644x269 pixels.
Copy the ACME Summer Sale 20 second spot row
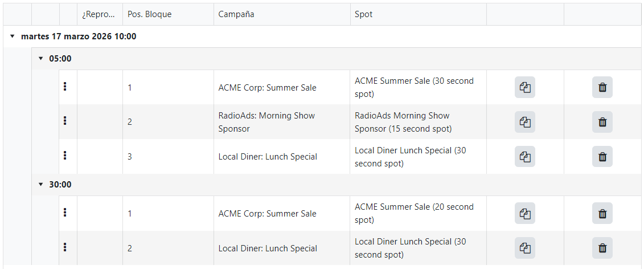pyautogui.click(x=525, y=213)
